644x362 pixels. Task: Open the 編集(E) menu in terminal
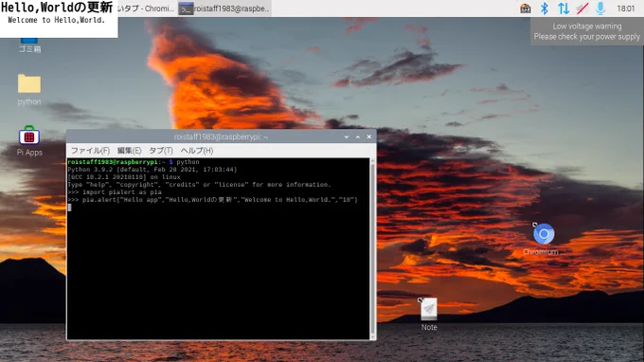coord(129,151)
